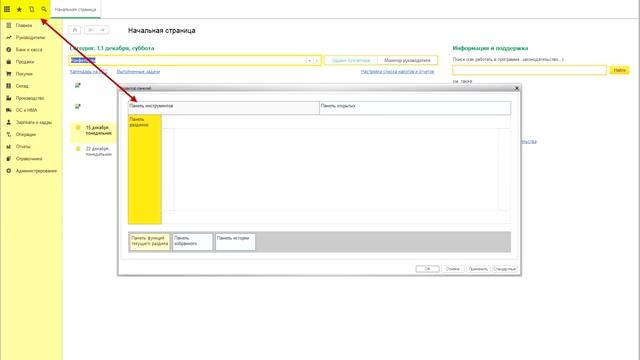This screenshot has height=360, width=640.
Task: Go forward with the right arrow button
Action: click(102, 30)
